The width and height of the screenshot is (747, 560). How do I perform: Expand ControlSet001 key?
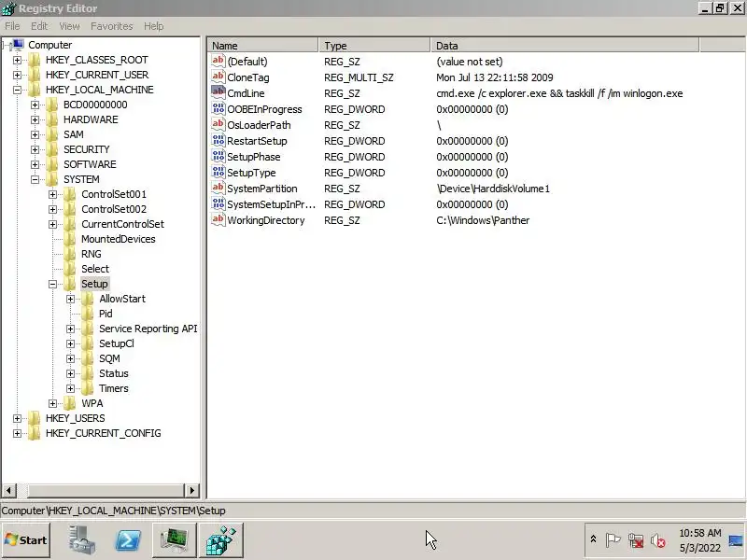(x=52, y=194)
